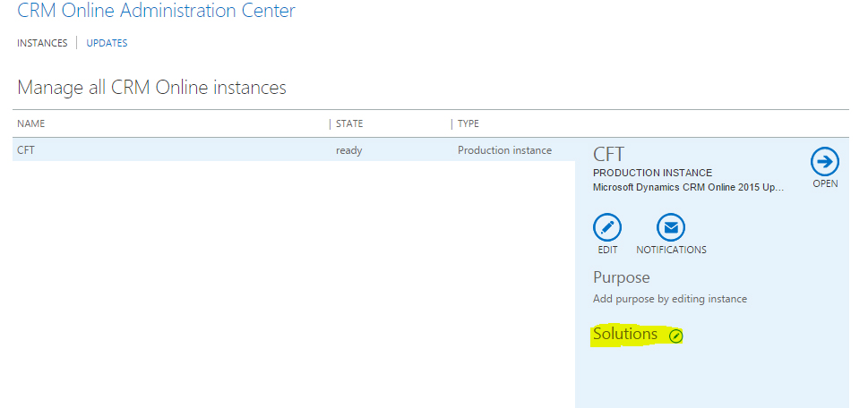The height and width of the screenshot is (408, 868).
Task: Click the OPEN text label
Action: coord(825,184)
